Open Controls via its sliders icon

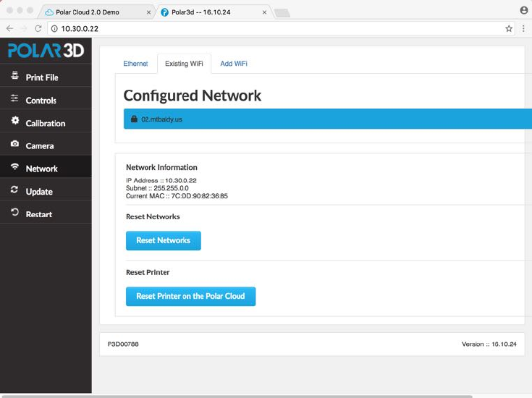(14, 98)
